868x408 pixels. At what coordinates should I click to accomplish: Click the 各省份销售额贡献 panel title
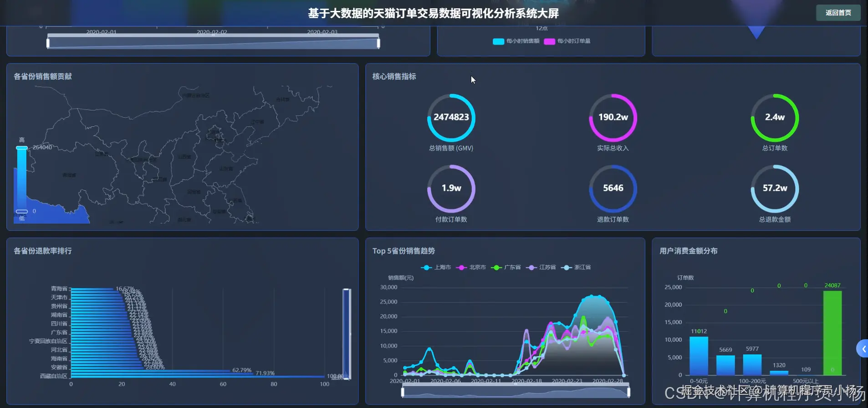pyautogui.click(x=43, y=76)
